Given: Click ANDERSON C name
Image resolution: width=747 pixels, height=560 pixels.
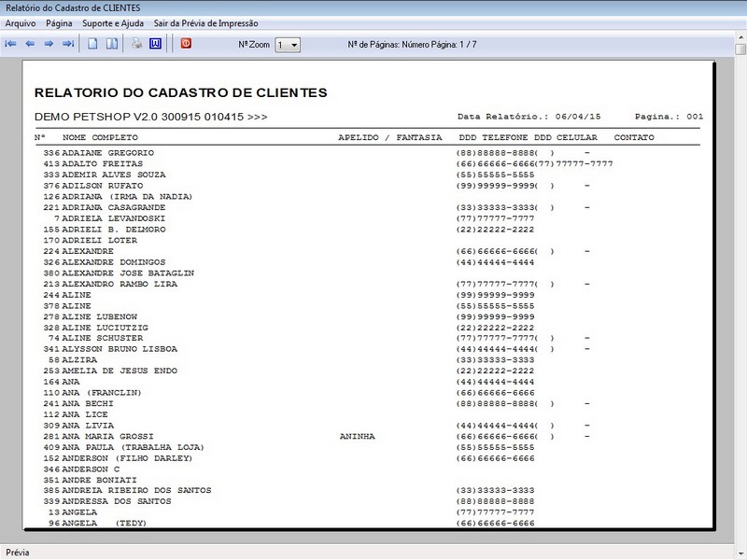Looking at the screenshot, I should click(x=91, y=469).
